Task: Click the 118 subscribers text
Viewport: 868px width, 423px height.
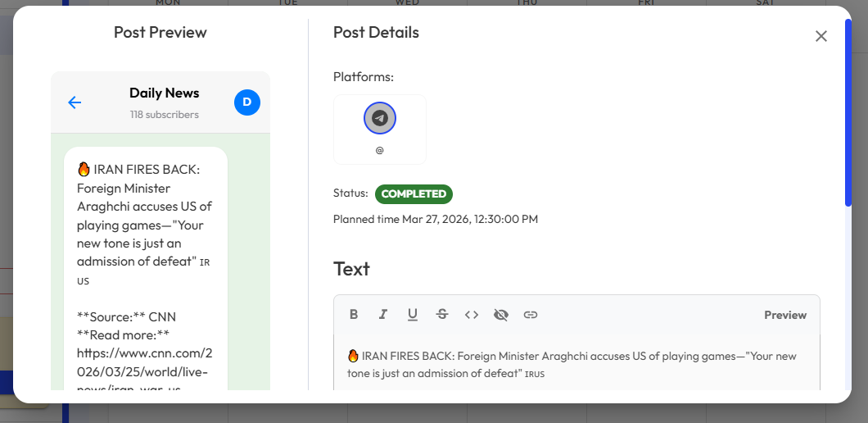Action: [165, 115]
